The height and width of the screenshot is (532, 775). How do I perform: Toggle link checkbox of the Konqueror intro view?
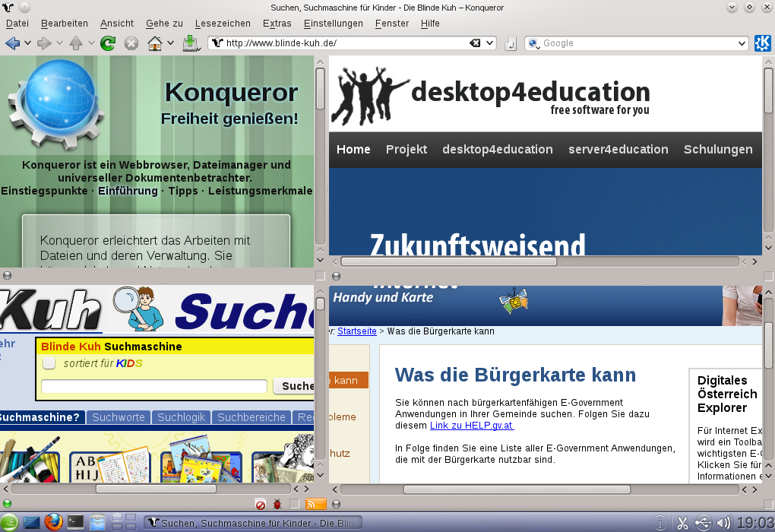(321, 275)
